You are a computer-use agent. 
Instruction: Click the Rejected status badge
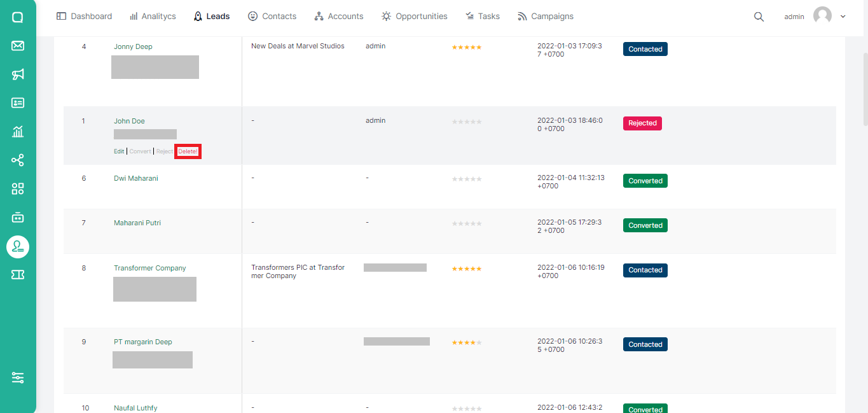tap(642, 123)
